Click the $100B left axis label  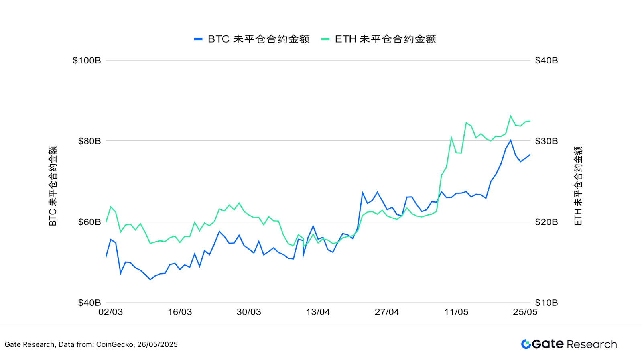click(87, 60)
